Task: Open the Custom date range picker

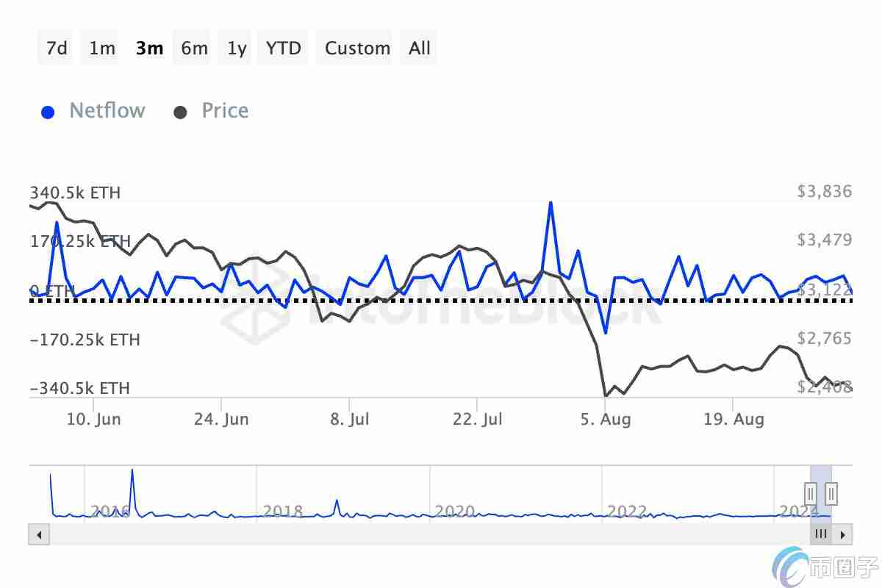Action: [x=357, y=49]
